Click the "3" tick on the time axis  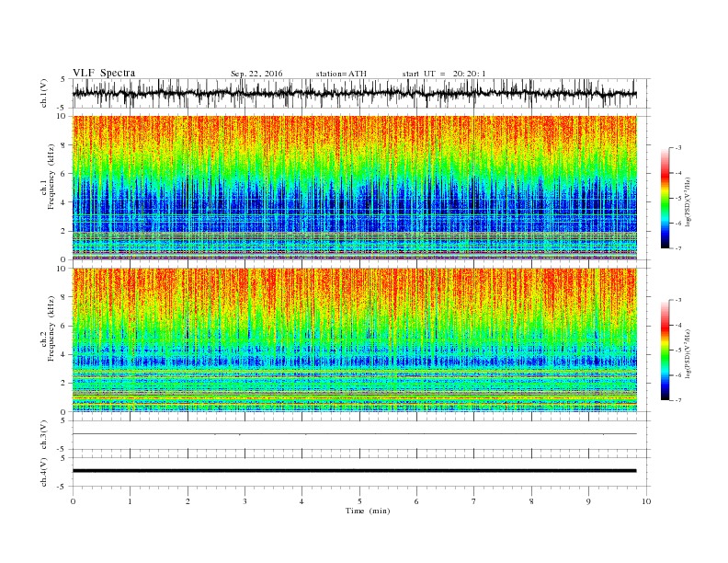[x=245, y=501]
